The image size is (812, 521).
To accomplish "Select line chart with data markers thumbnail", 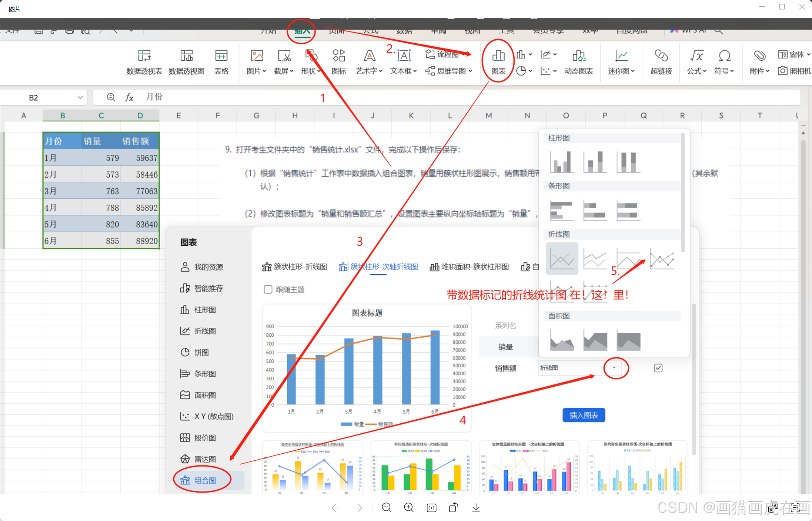I will pyautogui.click(x=662, y=259).
